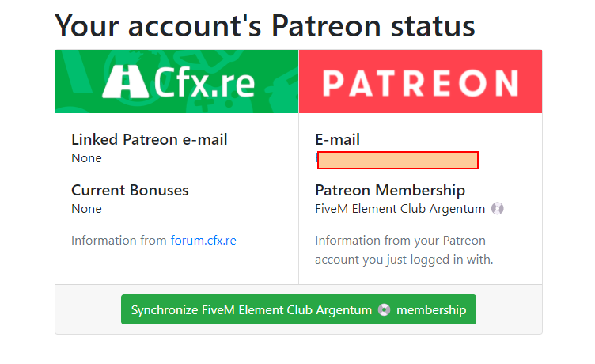Click "None" under Current Bonuses
This screenshot has width=595, height=364.
pyautogui.click(x=86, y=209)
